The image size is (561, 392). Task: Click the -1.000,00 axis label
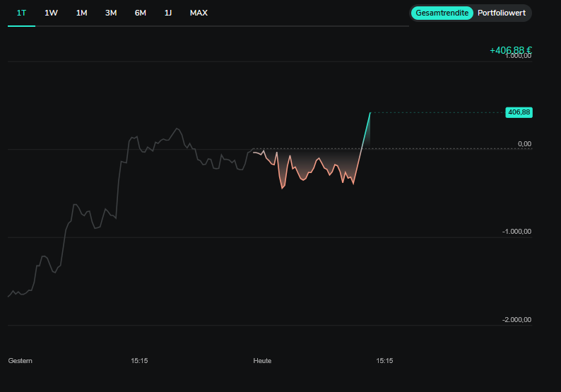(516, 232)
